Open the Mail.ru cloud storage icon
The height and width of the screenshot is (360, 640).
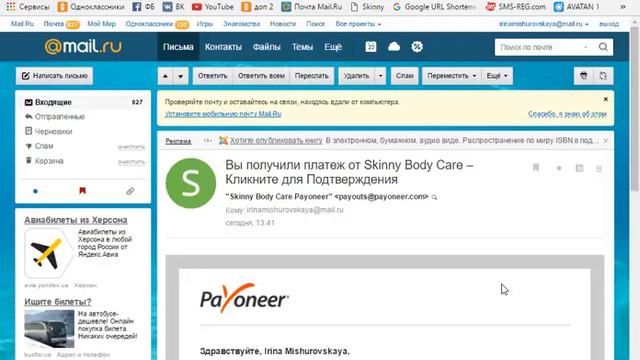[394, 47]
